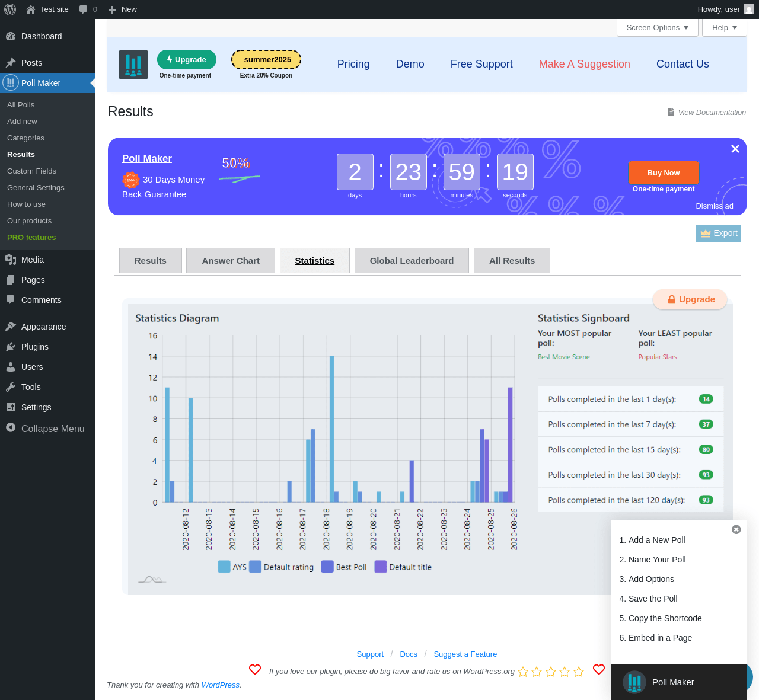Click the WordPress logo in the admin bar
Screen dimensions: 759x700
[9, 9]
